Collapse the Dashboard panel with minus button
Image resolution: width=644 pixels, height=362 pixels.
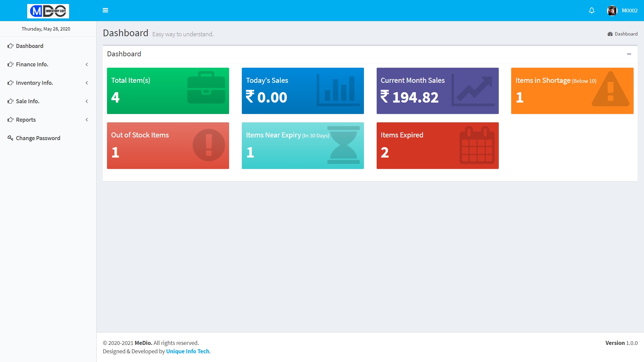click(x=629, y=54)
